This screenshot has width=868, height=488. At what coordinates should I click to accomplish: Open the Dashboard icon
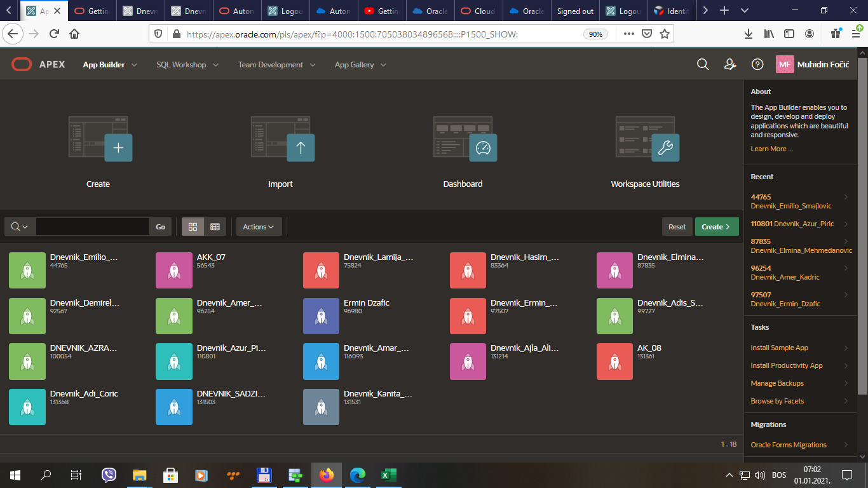point(465,137)
